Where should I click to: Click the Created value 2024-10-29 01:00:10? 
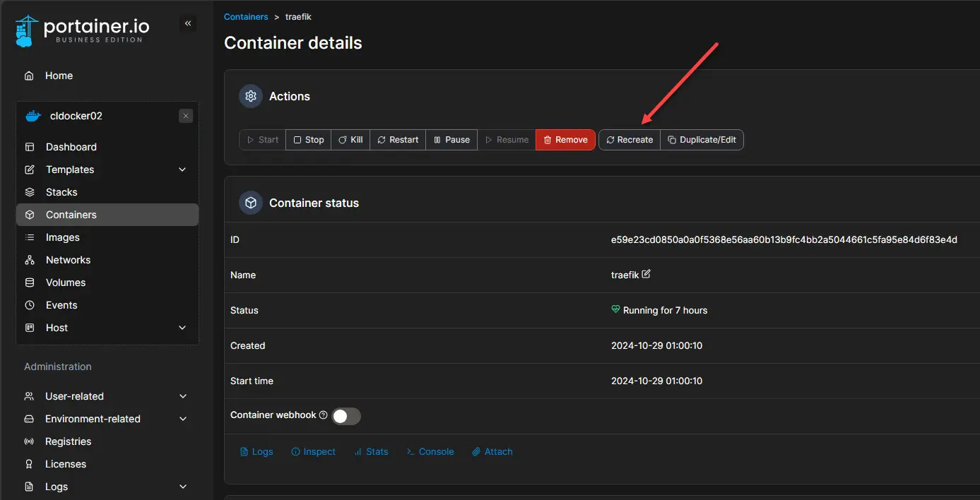[656, 346]
